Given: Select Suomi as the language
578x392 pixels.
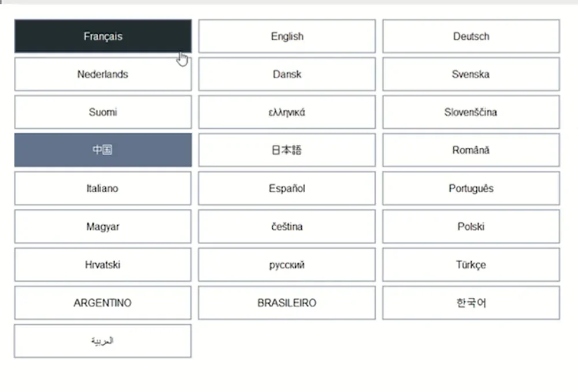Looking at the screenshot, I should 103,112.
